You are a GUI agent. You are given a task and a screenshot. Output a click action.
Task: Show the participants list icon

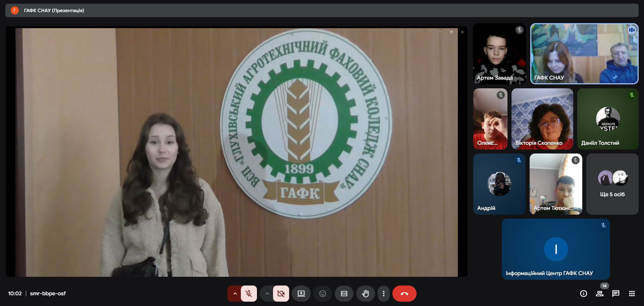click(x=599, y=294)
